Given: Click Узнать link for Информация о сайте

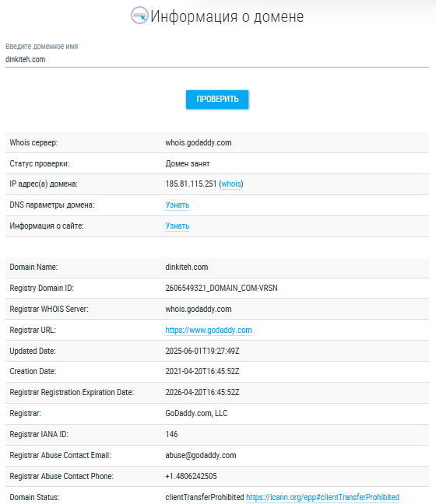Looking at the screenshot, I should coord(178,226).
